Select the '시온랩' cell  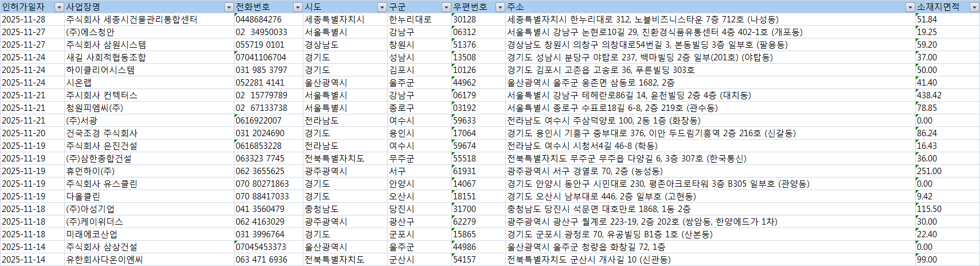point(149,83)
